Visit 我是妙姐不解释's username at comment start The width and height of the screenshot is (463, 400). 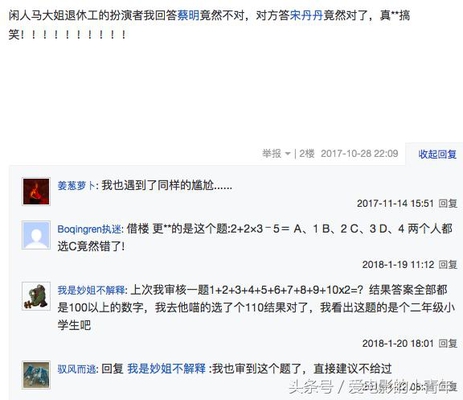[x=91, y=290]
